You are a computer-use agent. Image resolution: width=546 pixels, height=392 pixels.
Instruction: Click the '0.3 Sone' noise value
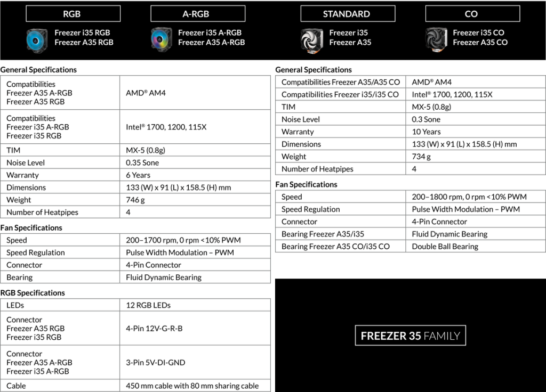point(426,119)
